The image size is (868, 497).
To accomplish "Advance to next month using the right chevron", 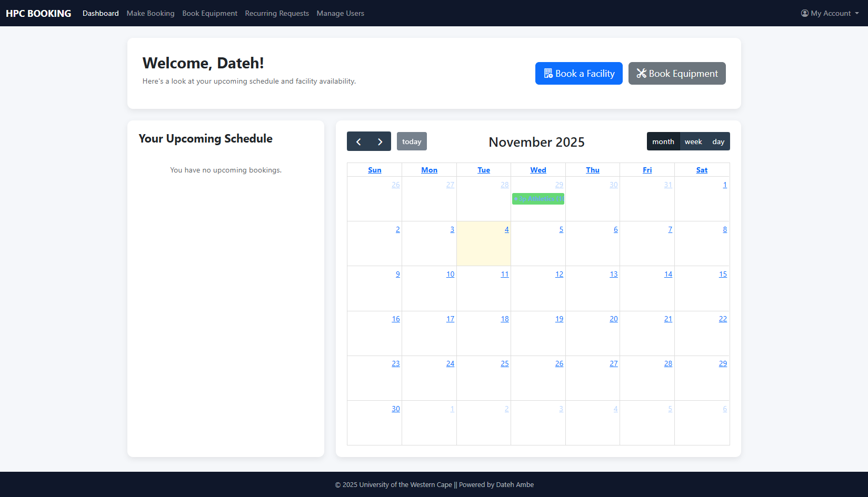I will [380, 141].
